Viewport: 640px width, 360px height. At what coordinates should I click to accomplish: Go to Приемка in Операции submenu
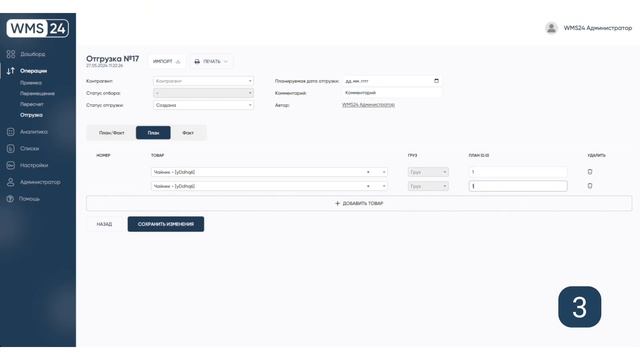[x=31, y=83]
